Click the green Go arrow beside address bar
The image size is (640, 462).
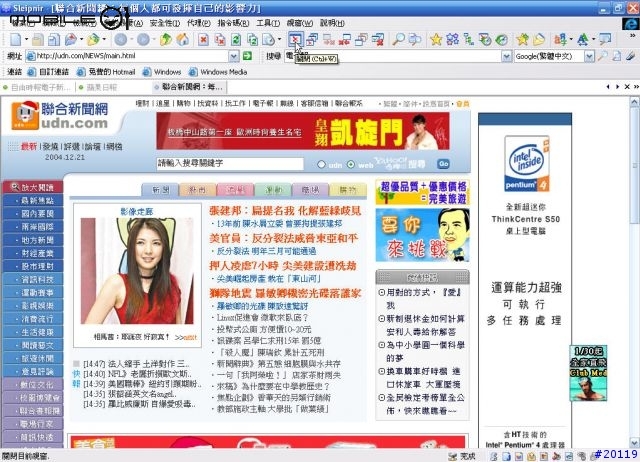click(247, 56)
